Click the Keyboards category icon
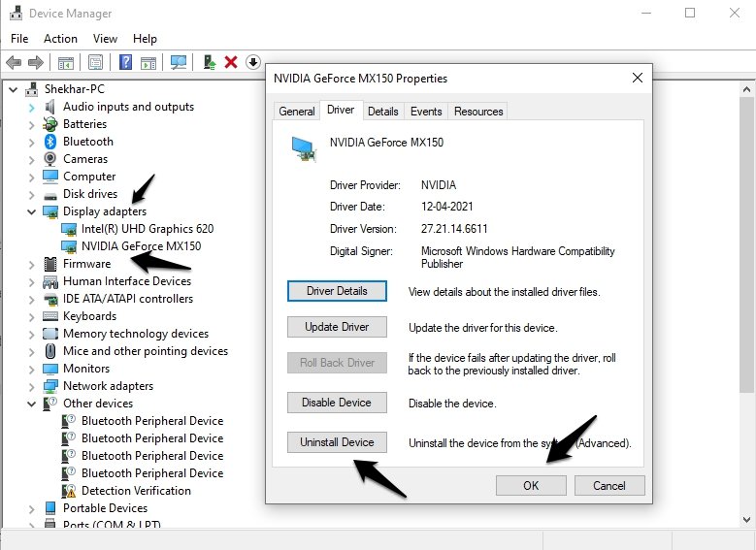Image resolution: width=756 pixels, height=550 pixels. coord(50,316)
